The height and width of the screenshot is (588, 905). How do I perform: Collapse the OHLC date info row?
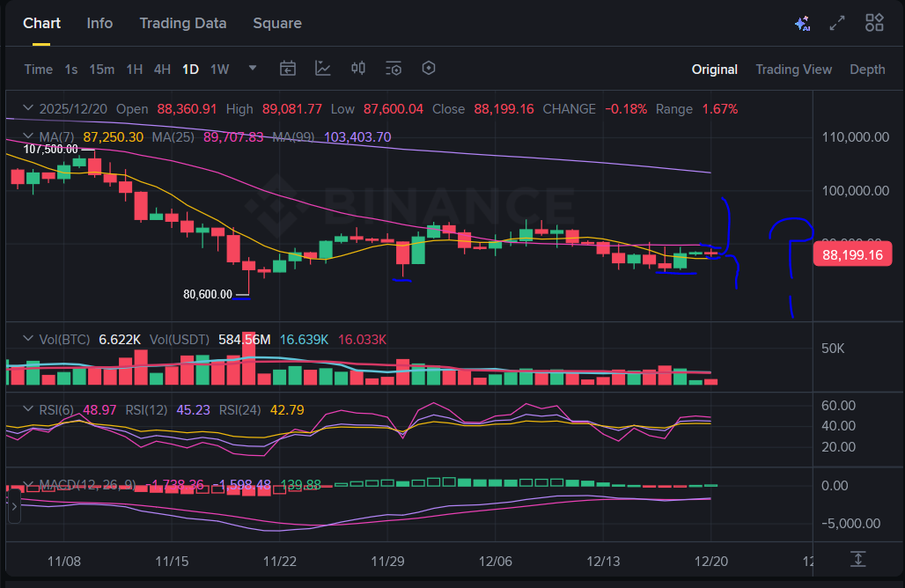(x=27, y=108)
